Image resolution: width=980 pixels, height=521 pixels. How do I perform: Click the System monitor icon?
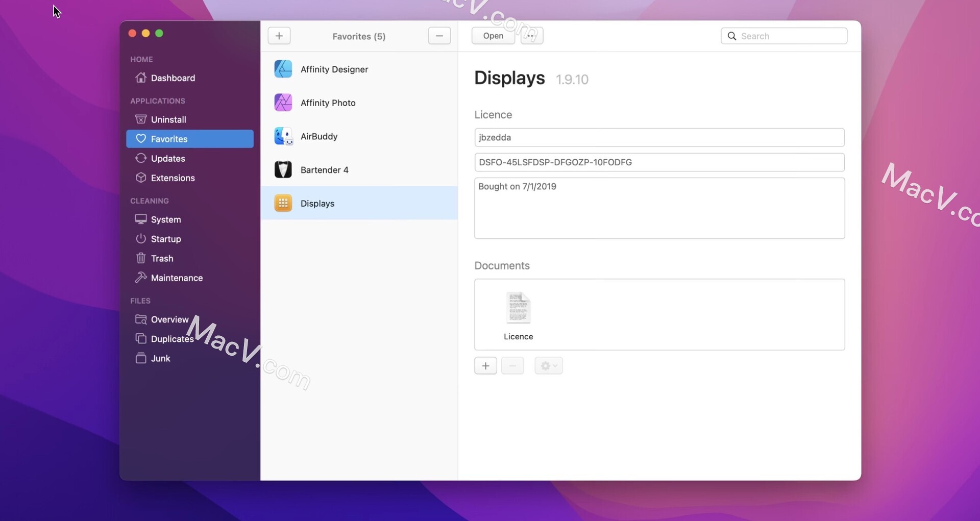(141, 219)
